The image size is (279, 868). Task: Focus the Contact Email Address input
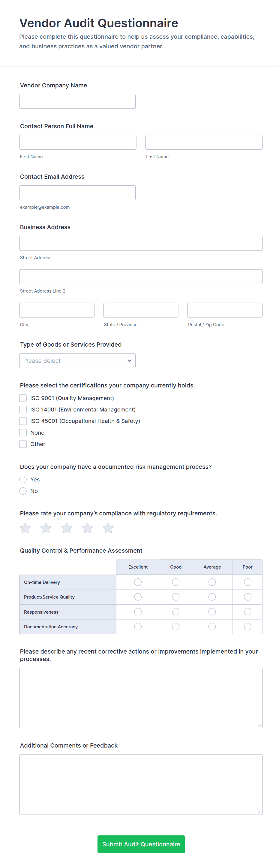coord(77,193)
